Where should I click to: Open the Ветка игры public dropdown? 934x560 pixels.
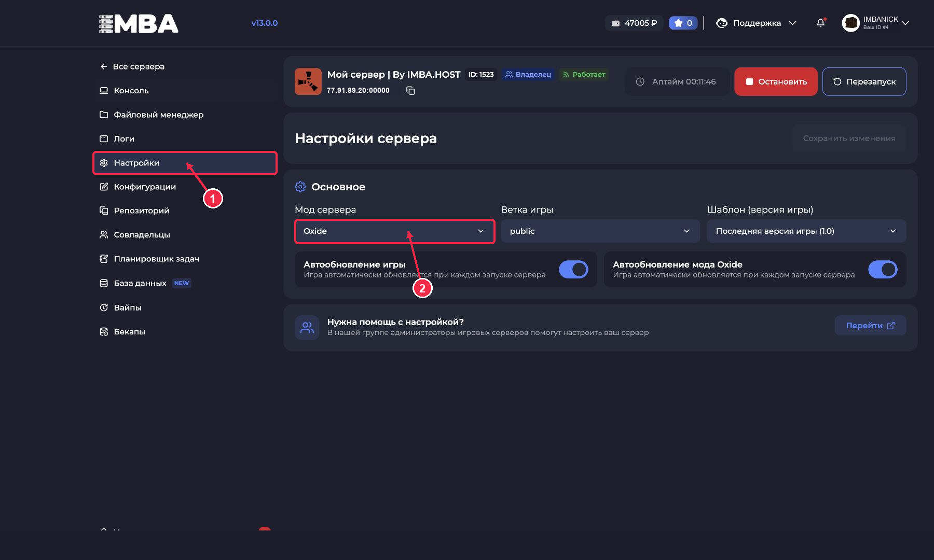(x=600, y=231)
